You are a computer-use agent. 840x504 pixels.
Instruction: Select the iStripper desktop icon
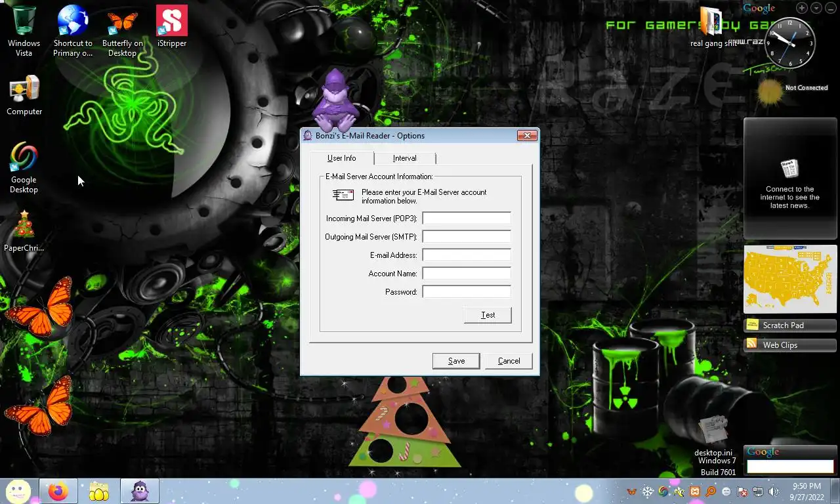[172, 28]
